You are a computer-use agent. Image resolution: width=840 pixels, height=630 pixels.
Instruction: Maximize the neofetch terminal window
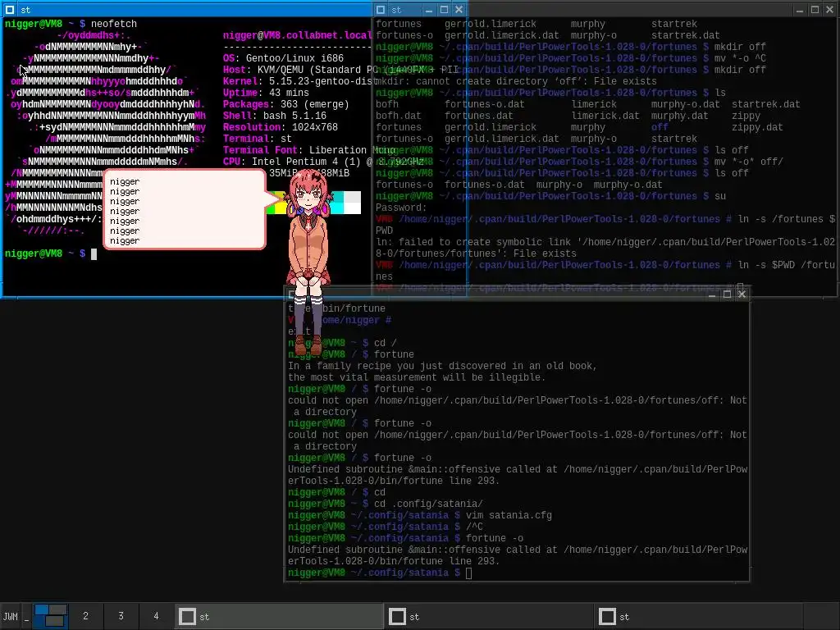tap(444, 10)
